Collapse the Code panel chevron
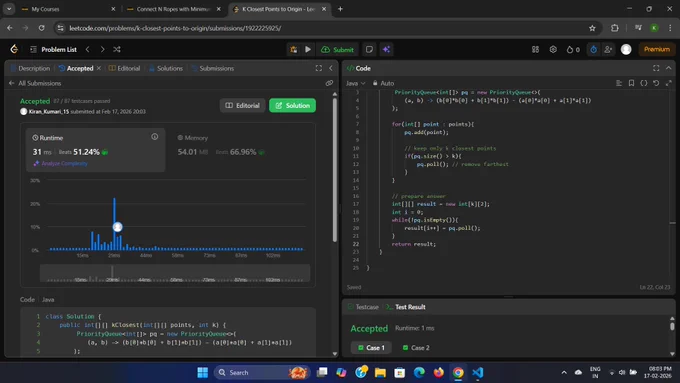Screen dimensions: 680x383 [x=668, y=68]
